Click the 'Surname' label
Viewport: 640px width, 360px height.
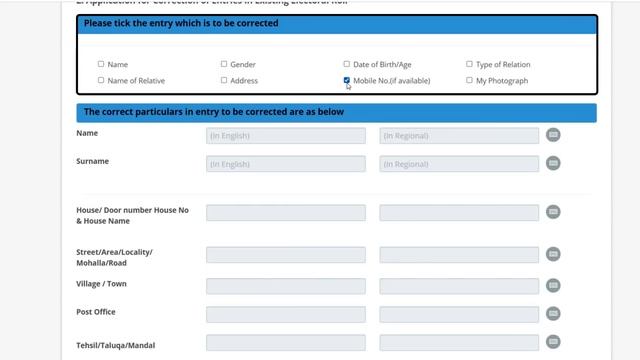93,161
